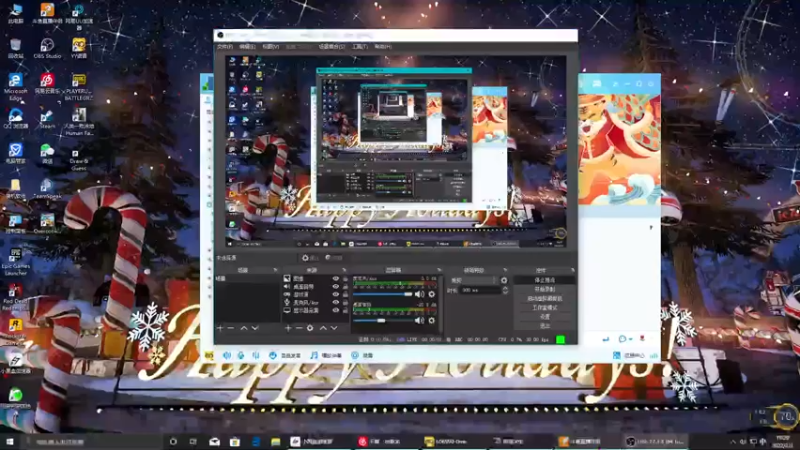Open the Steam desktop shortcut
Image resolution: width=800 pixels, height=450 pixels.
[x=47, y=118]
